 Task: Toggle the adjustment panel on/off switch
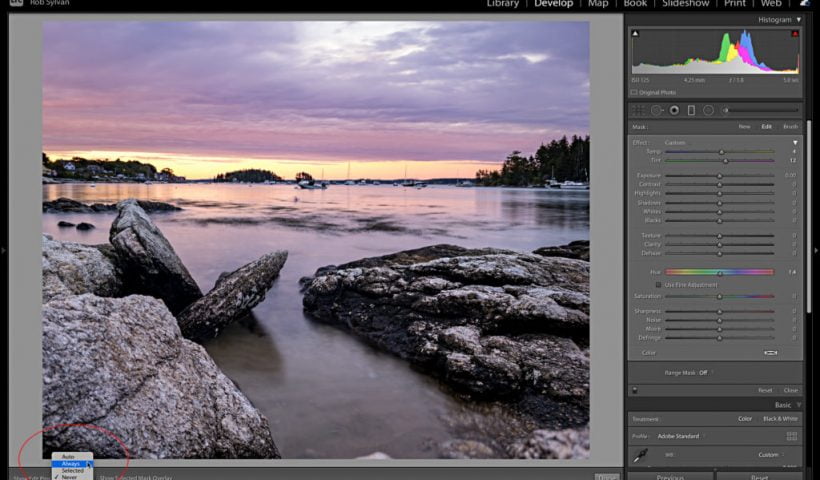click(x=634, y=390)
